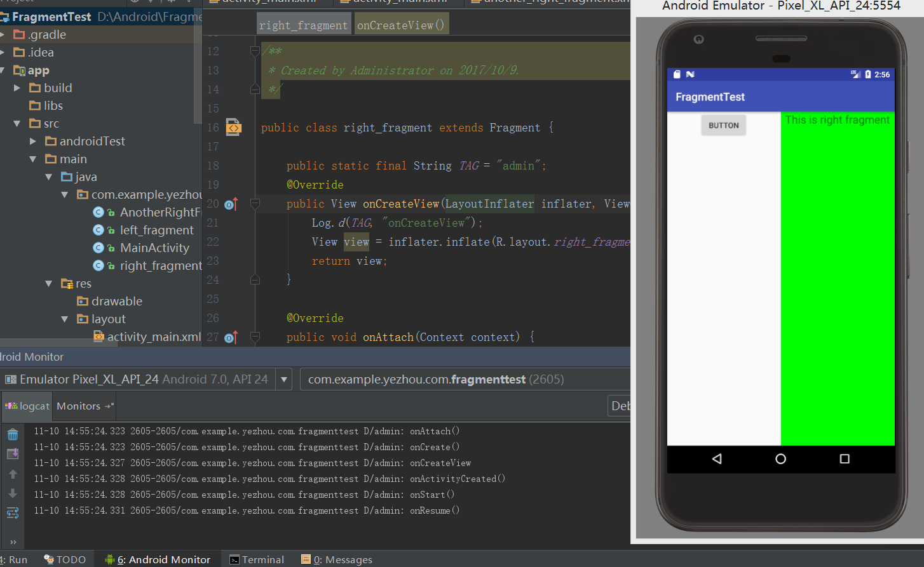Screen dimensions: 924x567
Task: Tap the N notification icon in the emulator status bar
Action: (x=690, y=74)
